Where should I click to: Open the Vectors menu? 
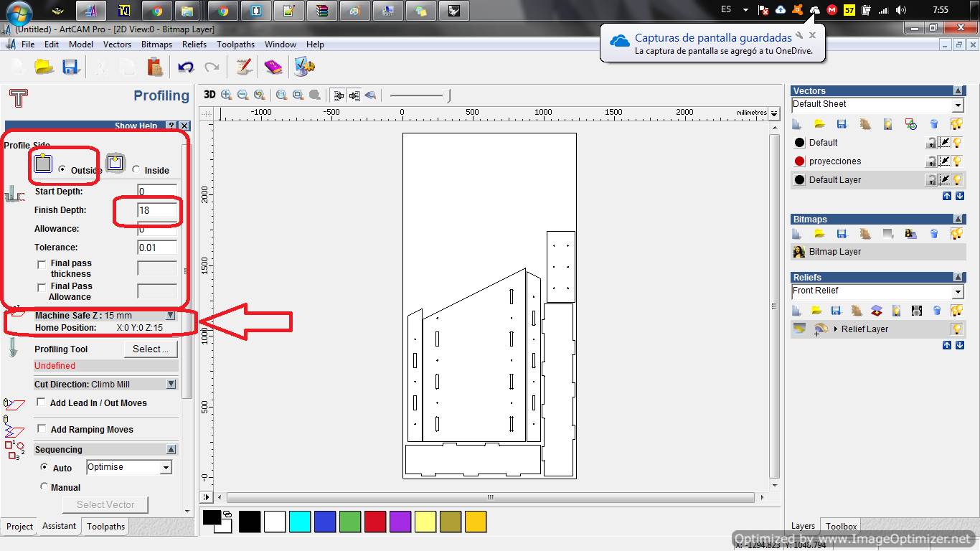117,44
